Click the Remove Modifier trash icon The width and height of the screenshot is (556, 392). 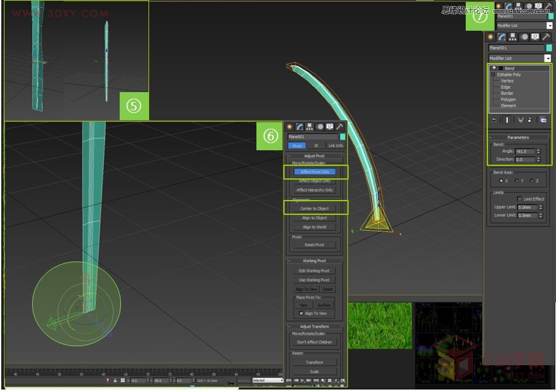tap(529, 120)
